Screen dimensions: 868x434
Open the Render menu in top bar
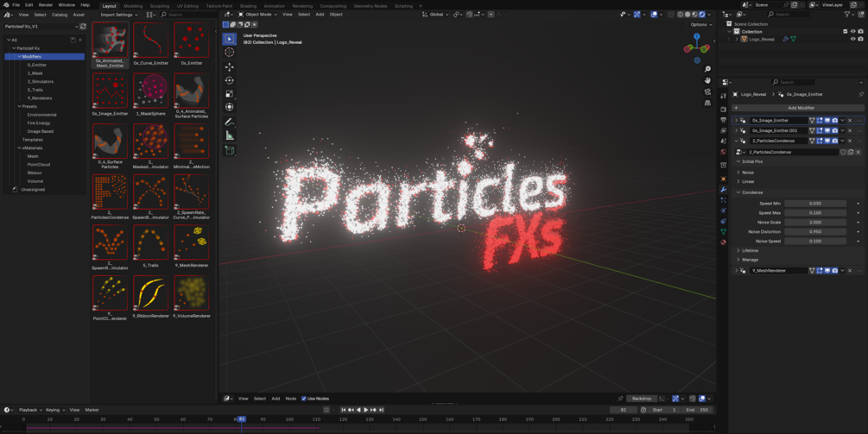[x=46, y=5]
